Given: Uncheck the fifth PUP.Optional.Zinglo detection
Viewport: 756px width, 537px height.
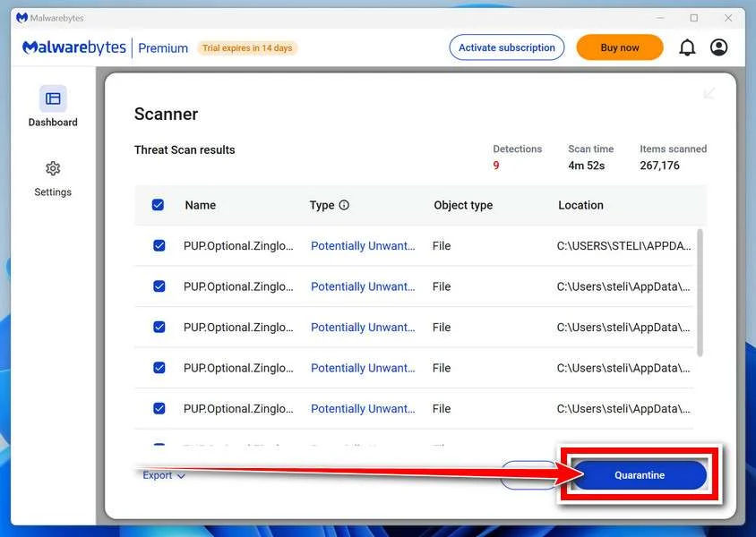Looking at the screenshot, I should (x=159, y=408).
